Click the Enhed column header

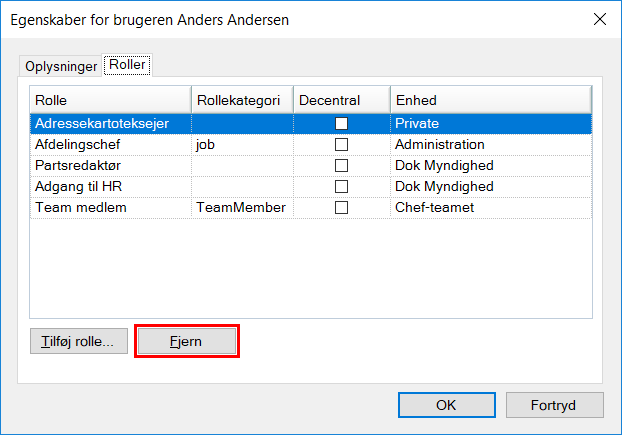(x=490, y=100)
